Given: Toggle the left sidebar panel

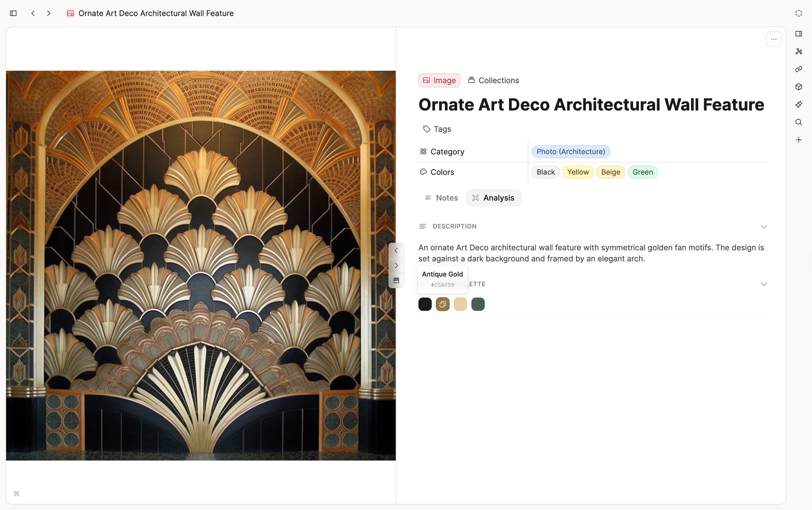Looking at the screenshot, I should tap(13, 13).
